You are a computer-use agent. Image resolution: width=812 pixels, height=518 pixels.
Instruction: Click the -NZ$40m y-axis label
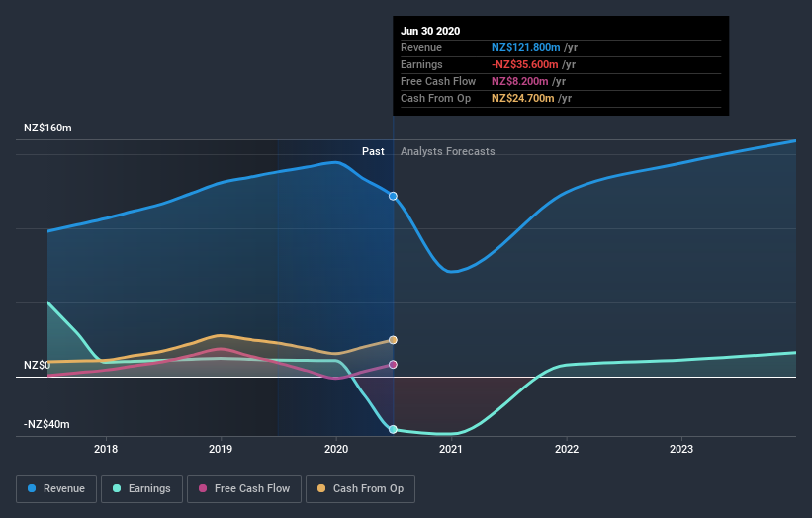[46, 424]
